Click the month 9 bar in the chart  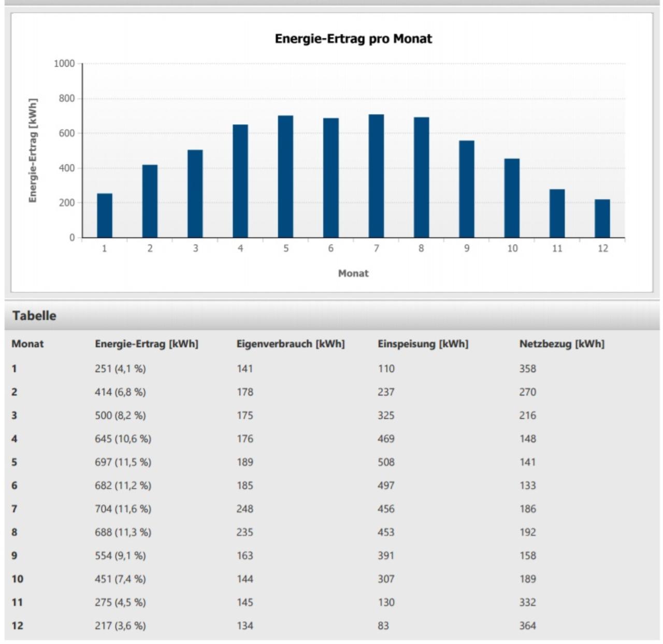[467, 189]
